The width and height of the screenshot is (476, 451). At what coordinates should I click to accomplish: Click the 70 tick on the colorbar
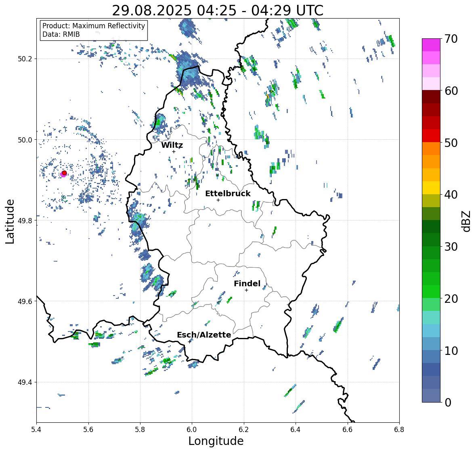pyautogui.click(x=451, y=39)
